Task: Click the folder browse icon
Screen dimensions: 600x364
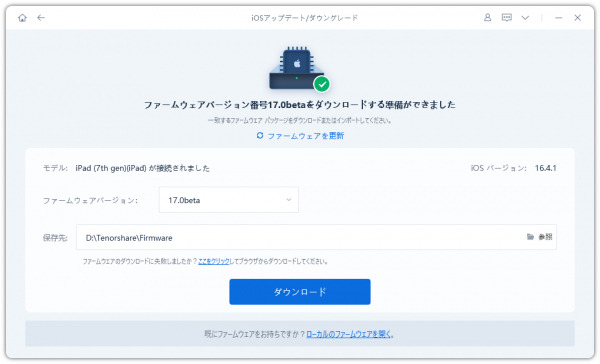Action: 530,237
